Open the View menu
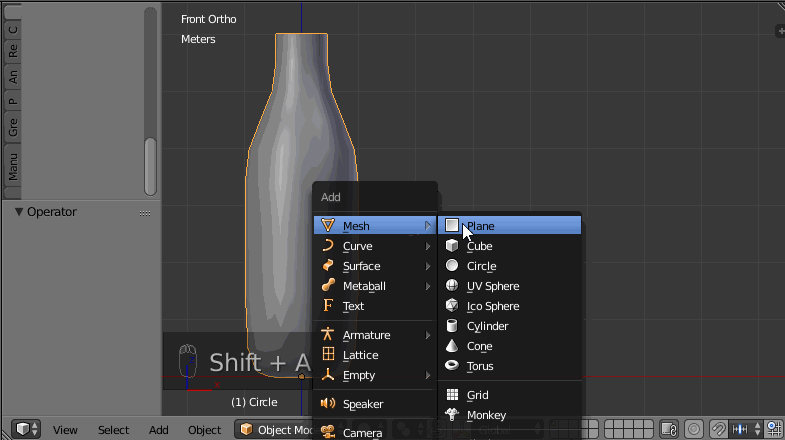Viewport: 785px width, 440px height. [x=65, y=430]
